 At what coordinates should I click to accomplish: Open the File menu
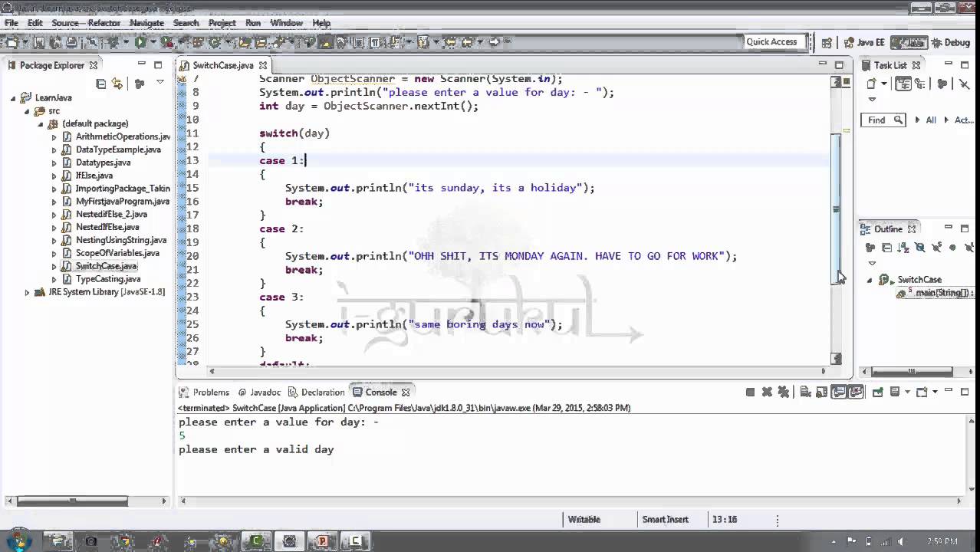12,23
